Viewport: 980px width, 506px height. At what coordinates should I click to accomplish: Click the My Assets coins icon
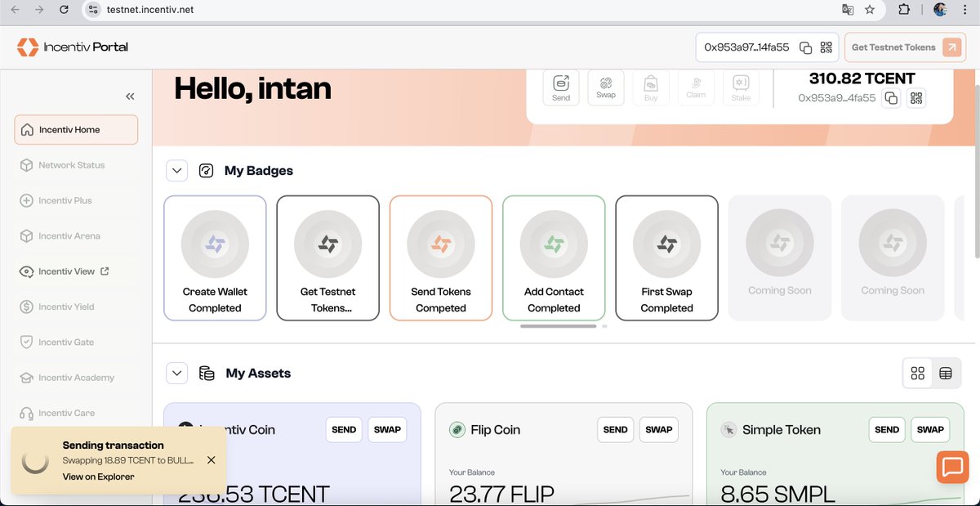(207, 374)
